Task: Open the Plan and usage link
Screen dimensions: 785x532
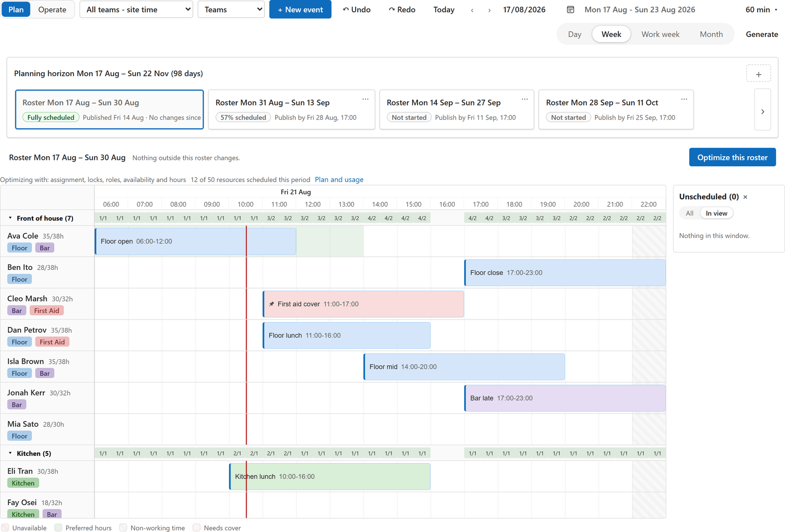Action: click(x=339, y=180)
